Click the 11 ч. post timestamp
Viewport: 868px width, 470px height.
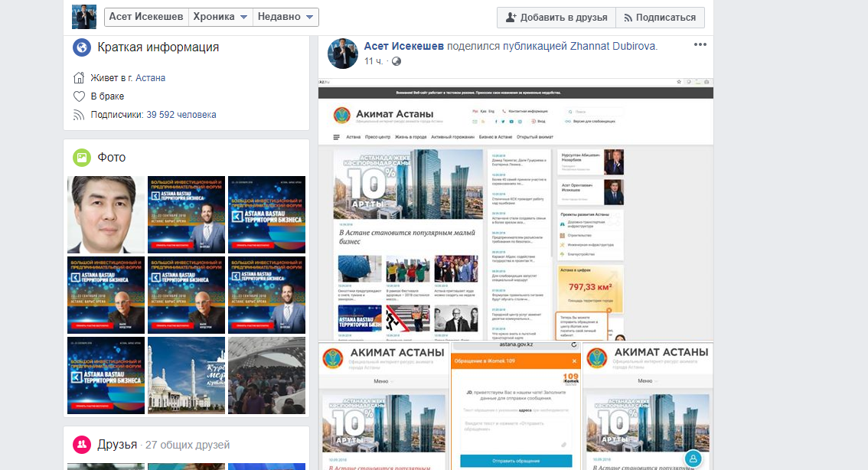point(374,61)
